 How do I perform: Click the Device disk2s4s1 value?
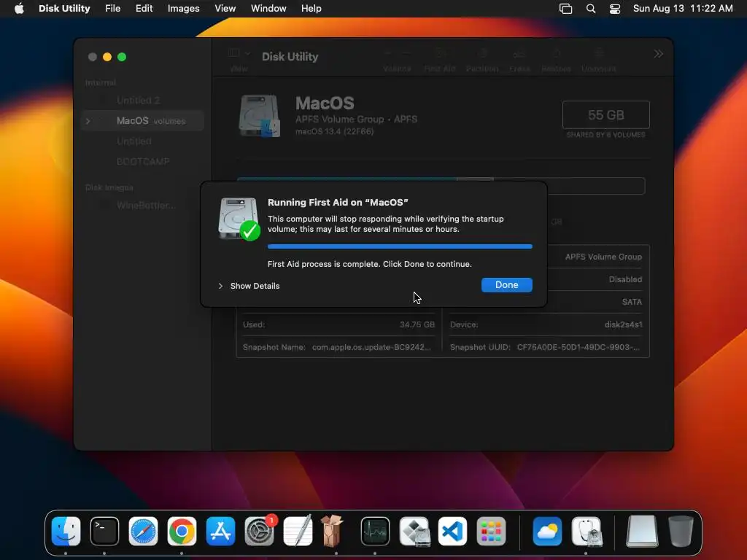click(x=623, y=324)
